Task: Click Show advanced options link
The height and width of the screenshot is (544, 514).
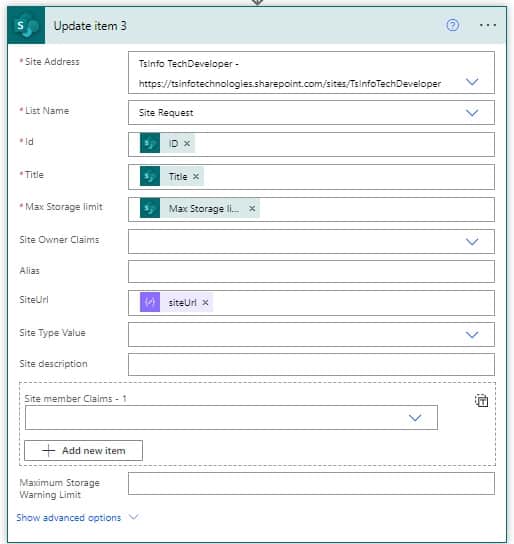Action: [69, 518]
